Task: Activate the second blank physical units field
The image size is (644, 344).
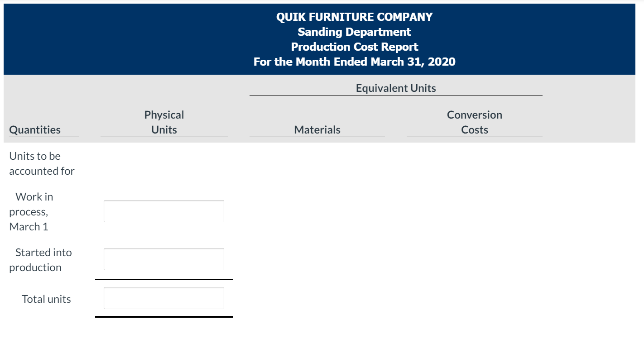Action: coord(163,258)
